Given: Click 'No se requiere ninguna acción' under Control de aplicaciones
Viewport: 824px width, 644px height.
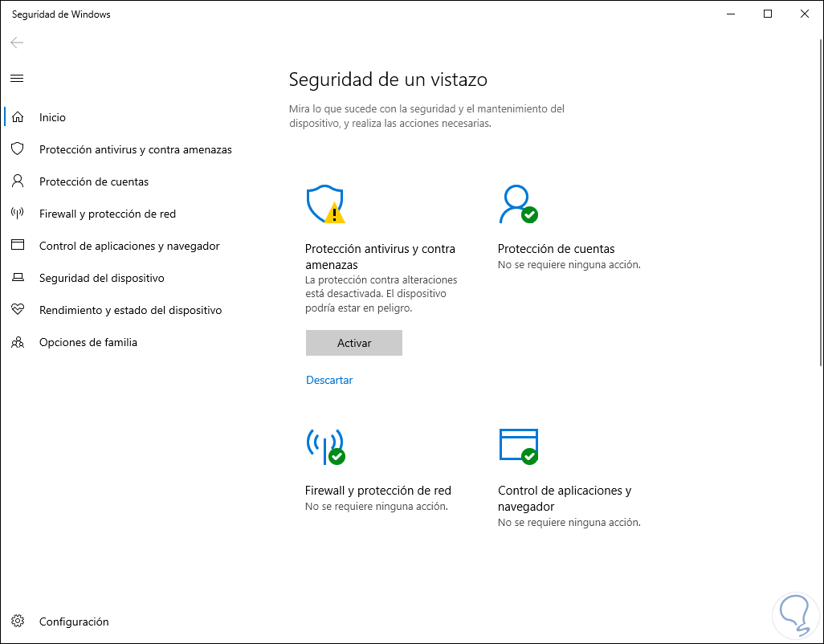Looking at the screenshot, I should click(x=569, y=523).
